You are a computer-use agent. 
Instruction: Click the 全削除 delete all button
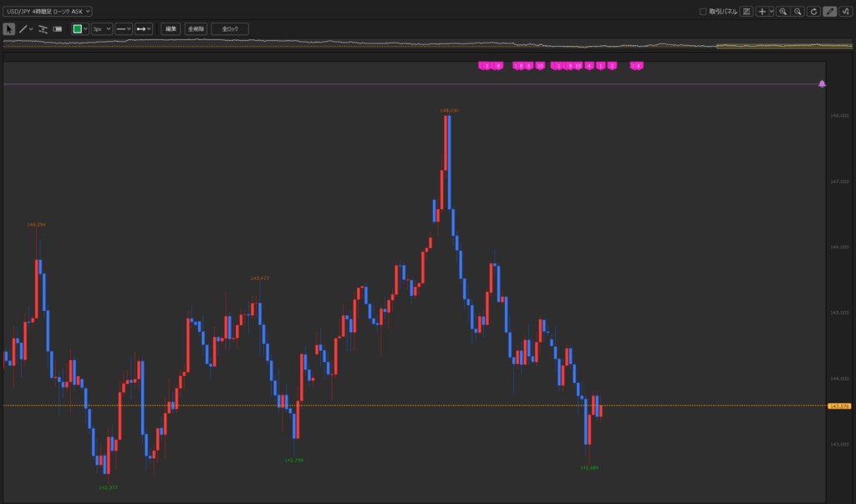[x=196, y=29]
